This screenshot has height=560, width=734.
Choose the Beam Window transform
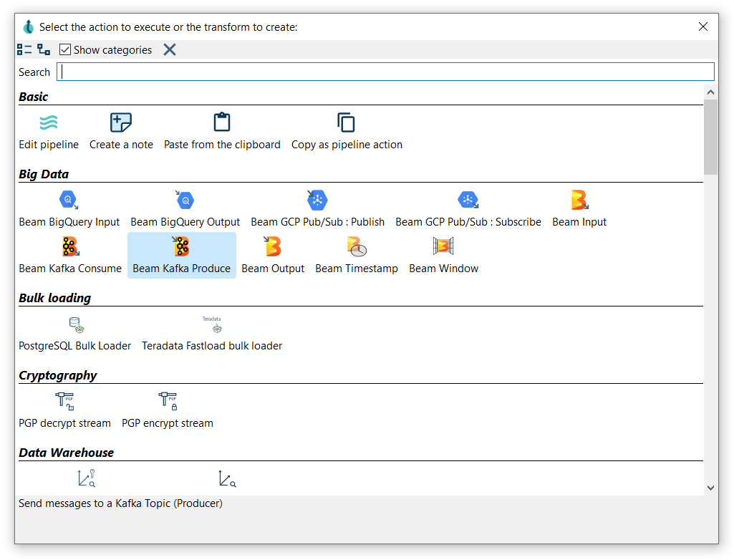[x=443, y=255]
